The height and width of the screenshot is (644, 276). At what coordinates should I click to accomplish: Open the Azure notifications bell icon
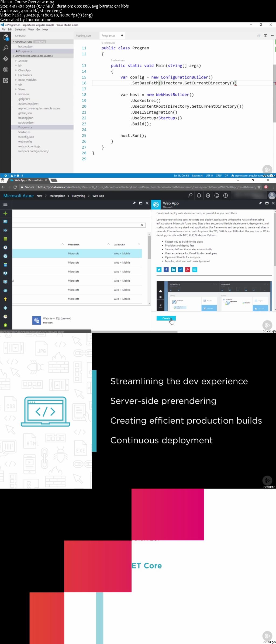click(199, 196)
